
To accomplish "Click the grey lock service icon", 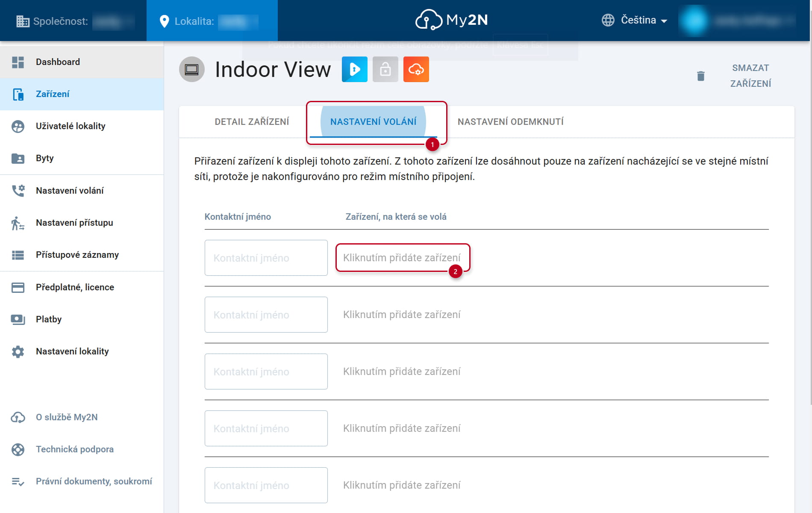I will click(x=385, y=69).
